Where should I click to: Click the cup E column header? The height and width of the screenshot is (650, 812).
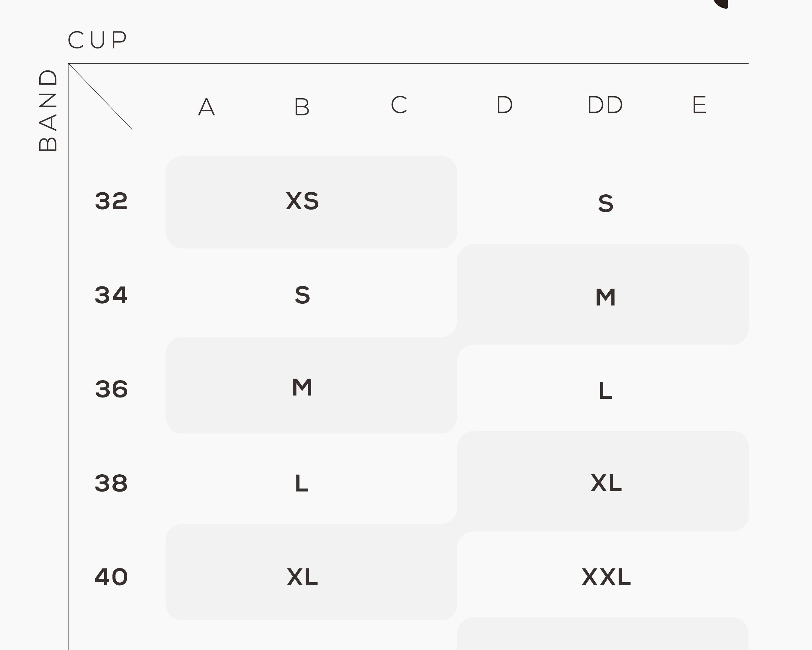tap(699, 105)
